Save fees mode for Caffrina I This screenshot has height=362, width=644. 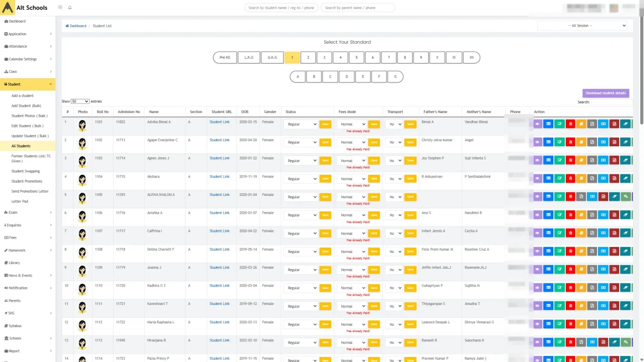point(374,233)
